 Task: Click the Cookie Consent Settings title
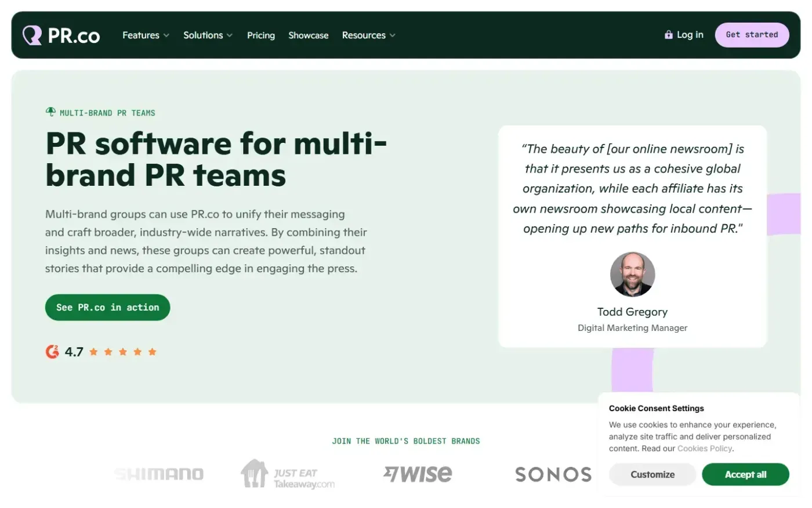tap(657, 408)
